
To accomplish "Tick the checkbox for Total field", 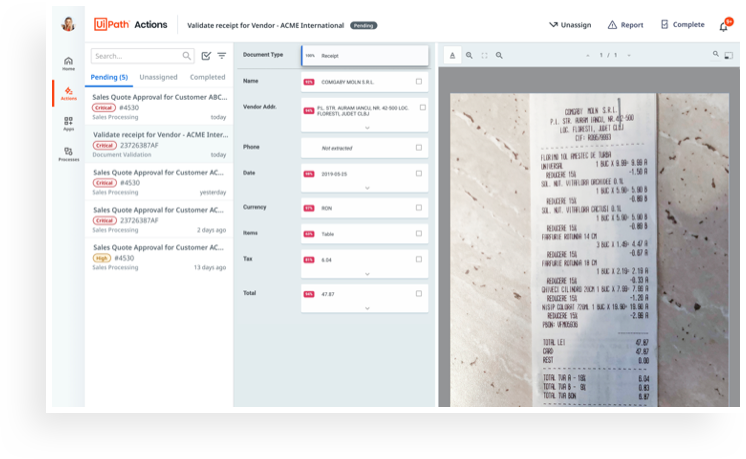I will tap(419, 293).
